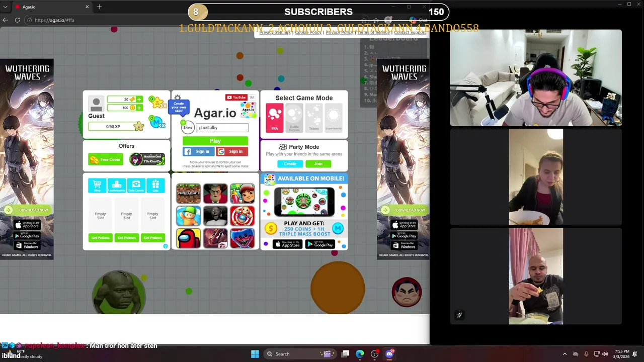Open the Kick the Buddy thumbnail

pyautogui.click(x=242, y=216)
